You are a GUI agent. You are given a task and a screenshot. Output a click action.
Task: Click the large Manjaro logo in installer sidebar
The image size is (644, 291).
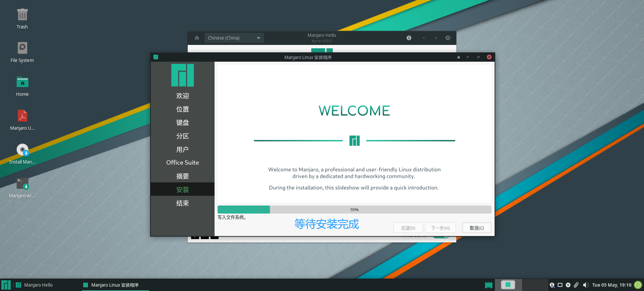[183, 75]
